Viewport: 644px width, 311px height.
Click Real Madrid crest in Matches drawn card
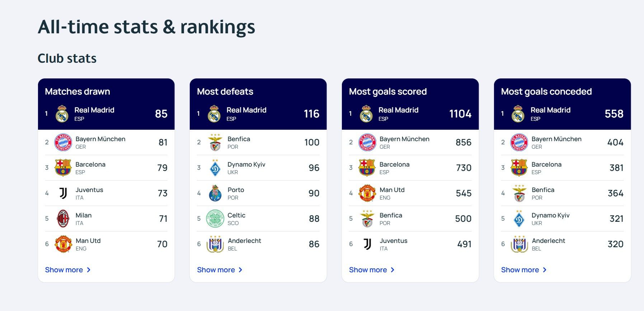62,114
